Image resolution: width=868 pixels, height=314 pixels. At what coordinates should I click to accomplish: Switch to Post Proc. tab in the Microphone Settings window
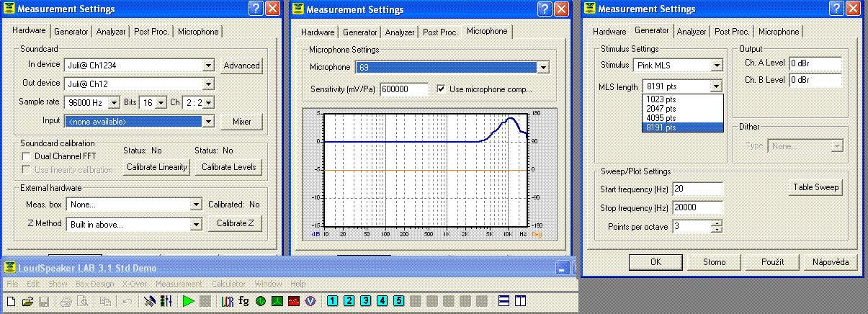point(440,32)
